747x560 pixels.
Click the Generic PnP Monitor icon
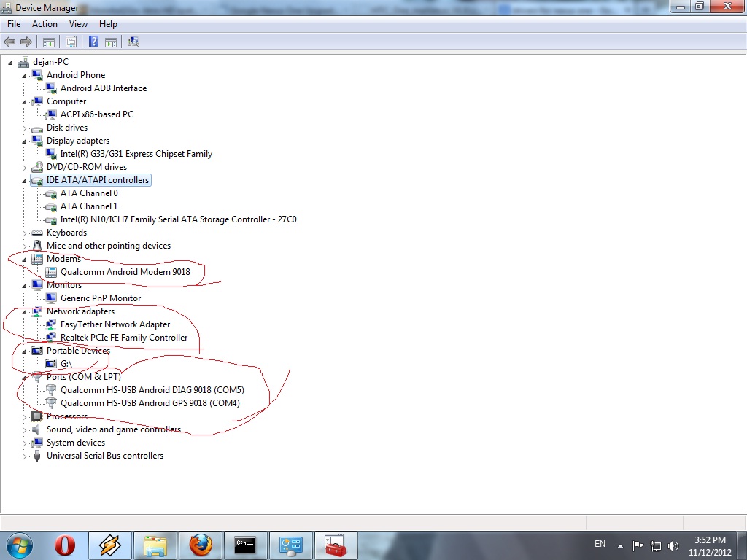tap(51, 298)
